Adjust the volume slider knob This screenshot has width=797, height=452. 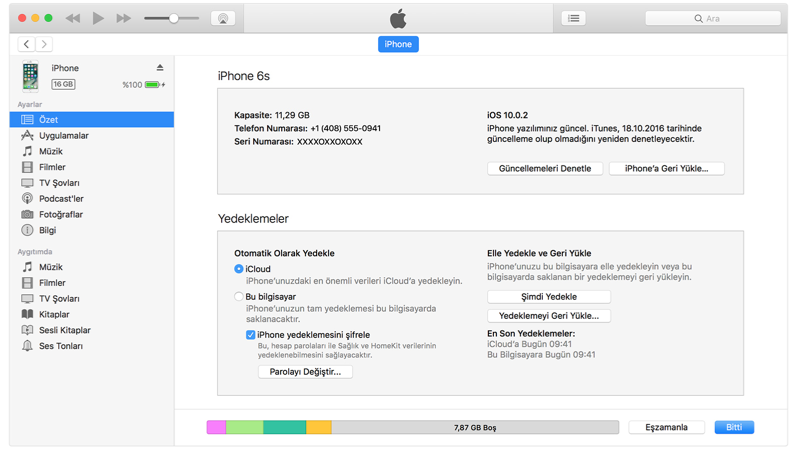174,18
